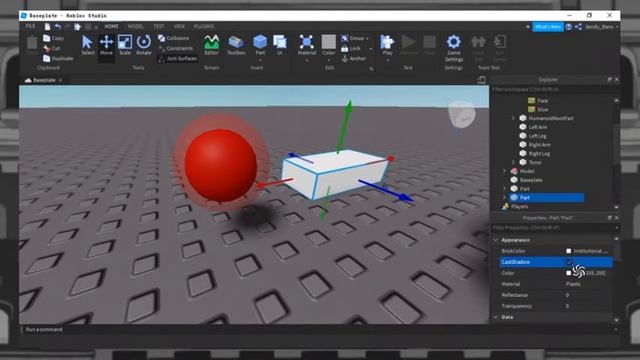Click the Copy clipboard icon
The height and width of the screenshot is (360, 640).
tap(47, 38)
